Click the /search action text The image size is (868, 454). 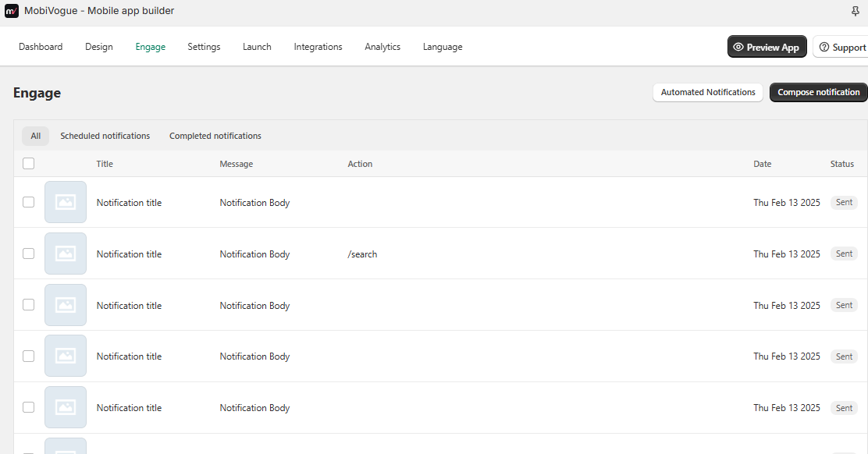coord(363,254)
